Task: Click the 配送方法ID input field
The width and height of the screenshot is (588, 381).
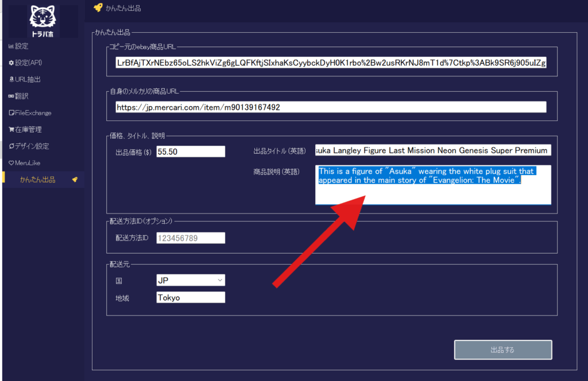Action: (190, 238)
